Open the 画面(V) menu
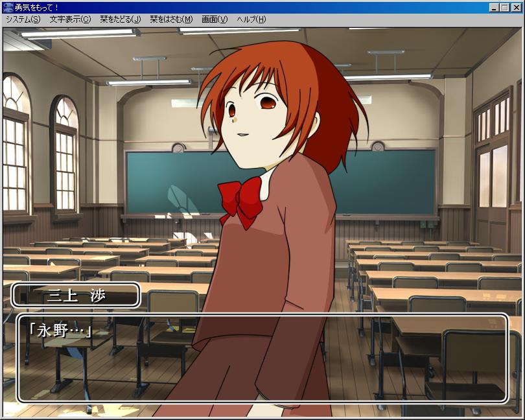This screenshot has width=525, height=420. tap(215, 19)
